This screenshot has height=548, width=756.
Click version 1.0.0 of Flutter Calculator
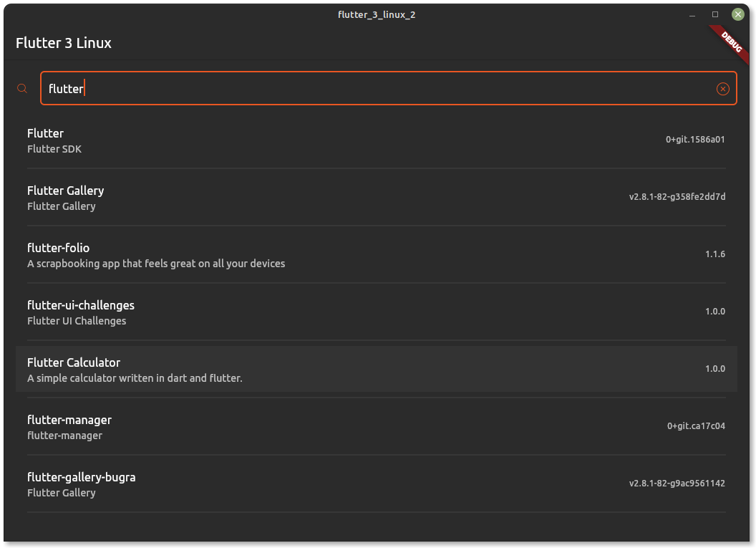click(715, 368)
